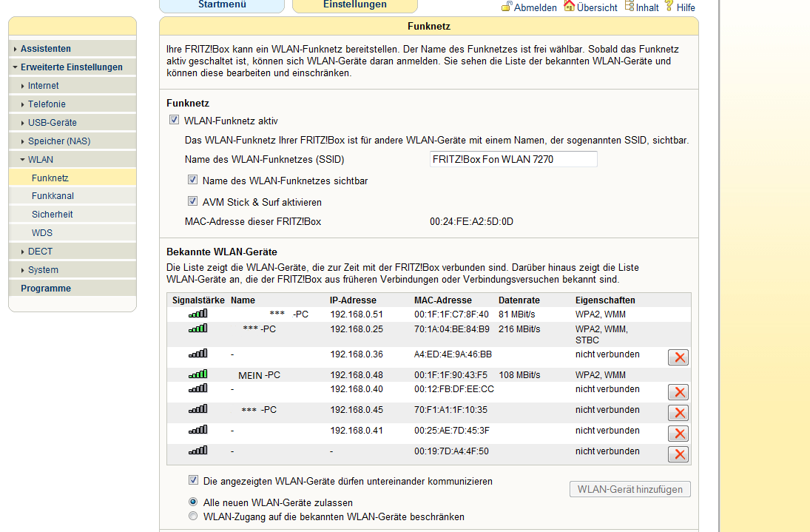Click the Eigenschaften column header
810x532 pixels.
(x=605, y=300)
